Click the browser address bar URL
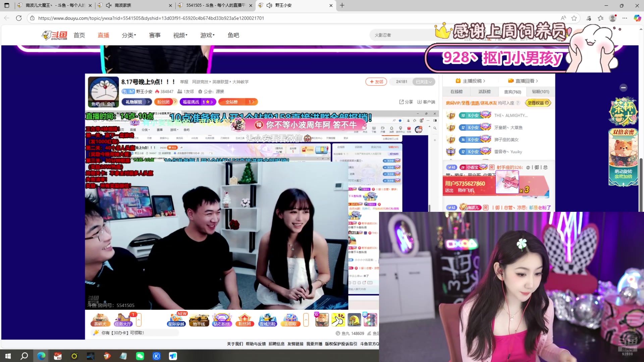This screenshot has width=644, height=362. pos(151,18)
